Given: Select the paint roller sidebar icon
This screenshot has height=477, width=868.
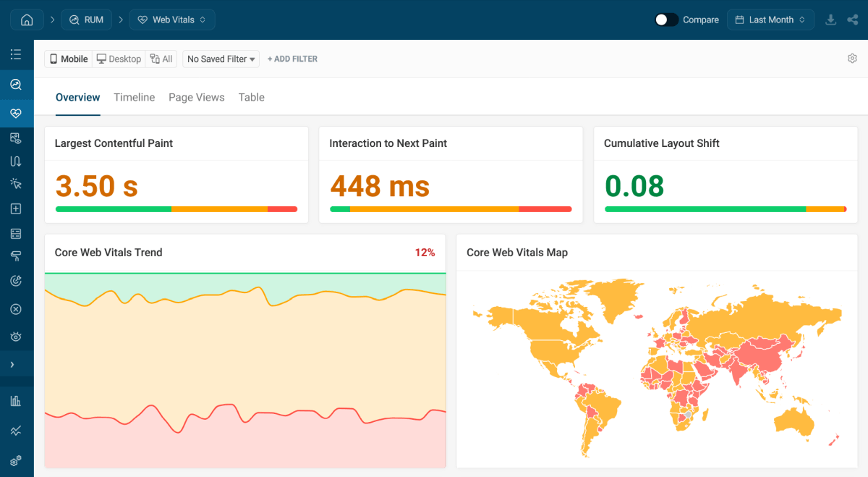Looking at the screenshot, I should pyautogui.click(x=16, y=256).
